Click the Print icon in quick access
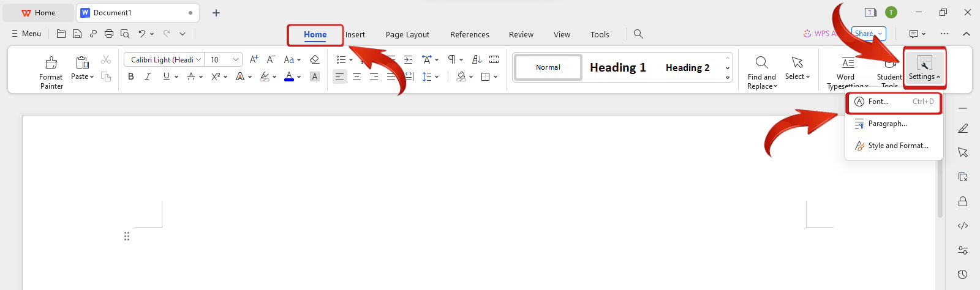980x290 pixels. [x=109, y=34]
